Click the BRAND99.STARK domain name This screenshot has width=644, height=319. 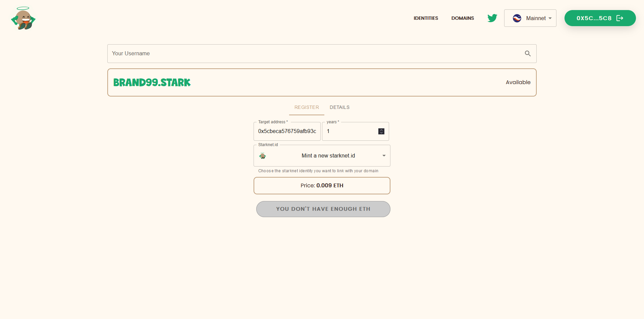[x=152, y=82]
